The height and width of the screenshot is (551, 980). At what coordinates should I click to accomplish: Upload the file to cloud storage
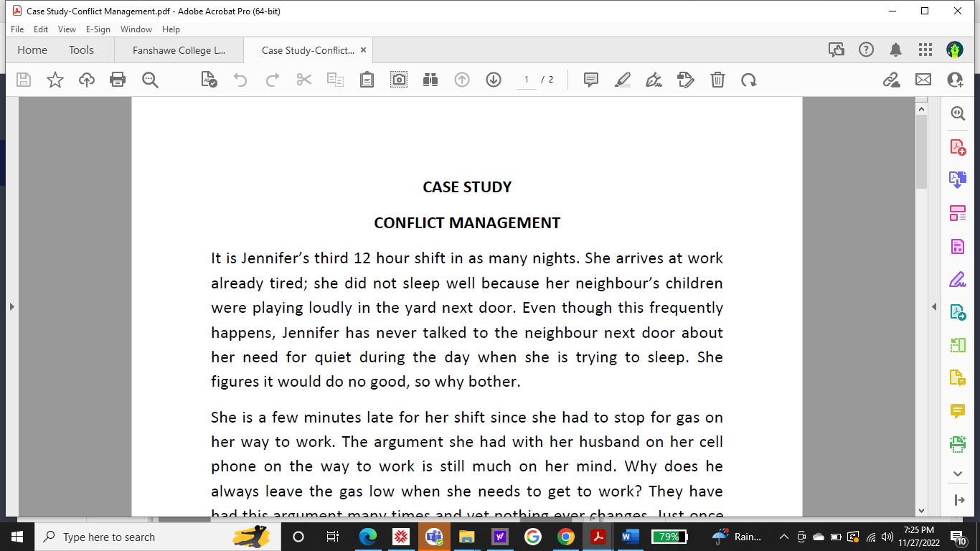tap(87, 80)
